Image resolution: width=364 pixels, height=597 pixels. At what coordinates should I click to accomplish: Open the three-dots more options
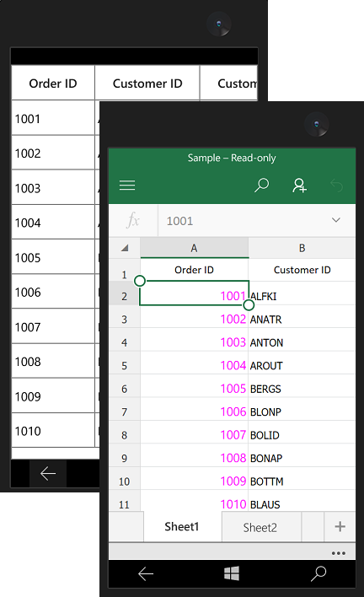339,553
